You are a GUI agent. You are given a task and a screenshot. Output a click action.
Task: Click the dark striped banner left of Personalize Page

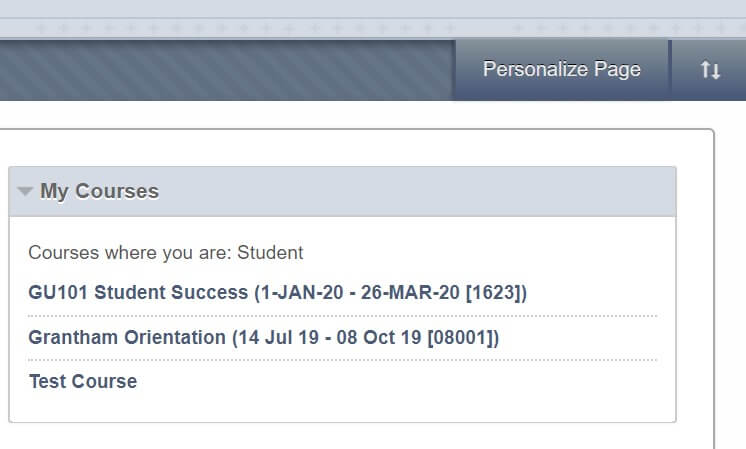[x=220, y=70]
